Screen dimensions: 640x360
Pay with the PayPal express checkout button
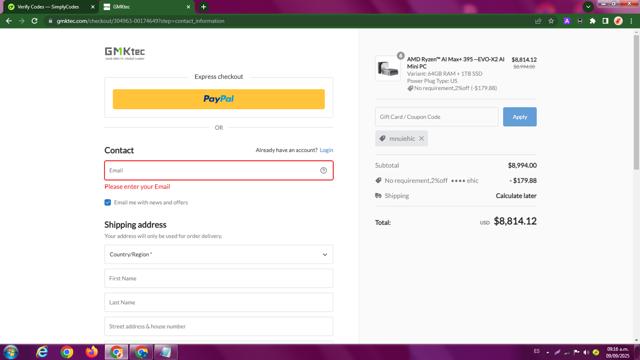pos(219,99)
